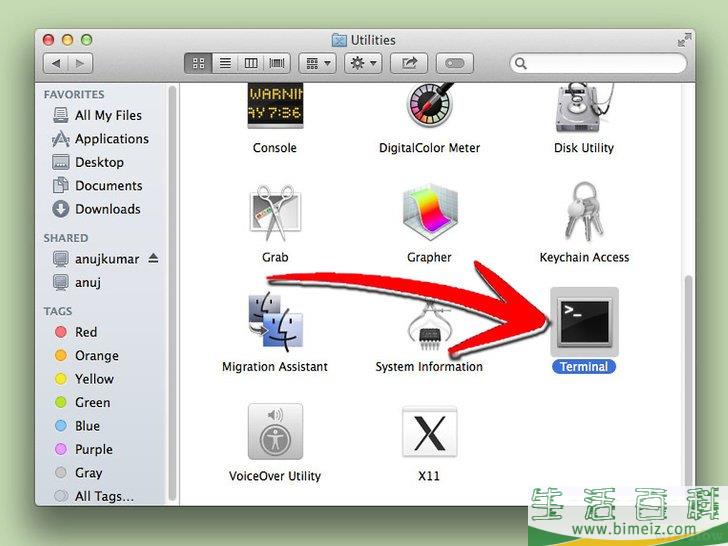728x546 pixels.
Task: Open the Grapher app icon
Action: coord(430,212)
